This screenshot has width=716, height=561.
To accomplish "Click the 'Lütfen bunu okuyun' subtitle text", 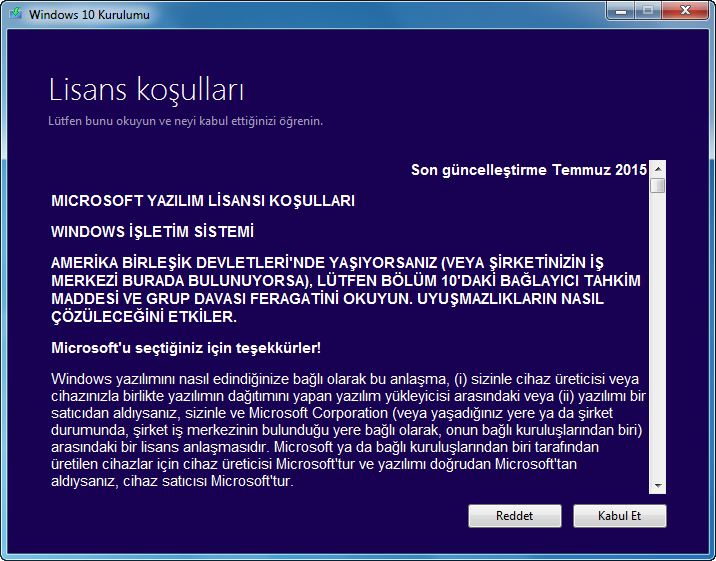I will pyautogui.click(x=185, y=121).
